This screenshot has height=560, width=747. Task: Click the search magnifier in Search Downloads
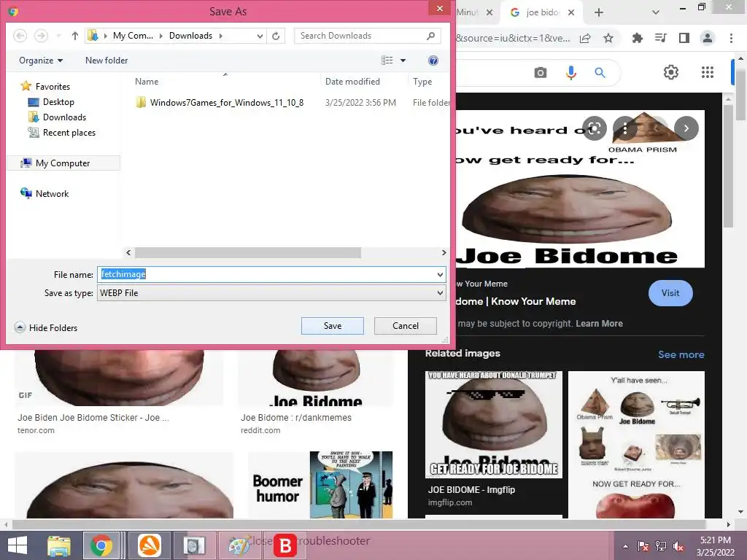point(430,36)
